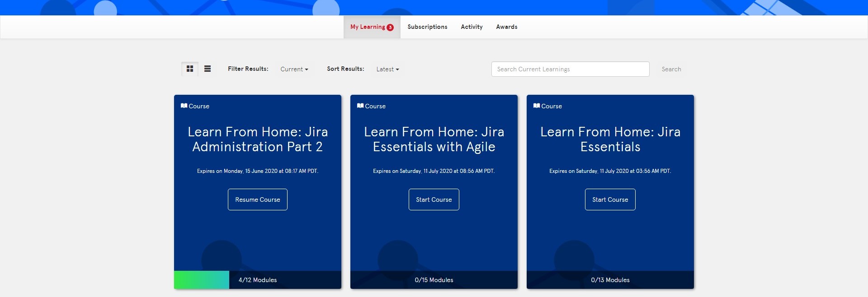Open the My Learning tab
Viewport: 868px width, 297px height.
[372, 27]
